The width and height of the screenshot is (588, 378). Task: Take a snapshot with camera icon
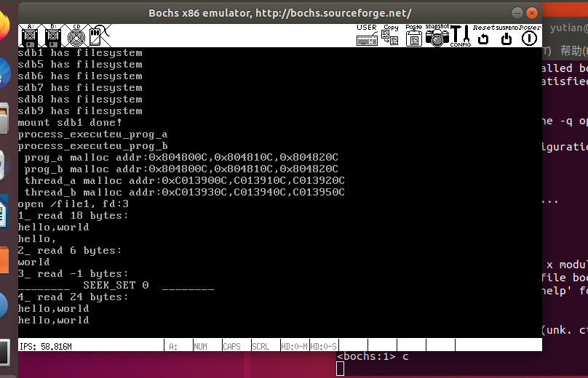tap(437, 36)
